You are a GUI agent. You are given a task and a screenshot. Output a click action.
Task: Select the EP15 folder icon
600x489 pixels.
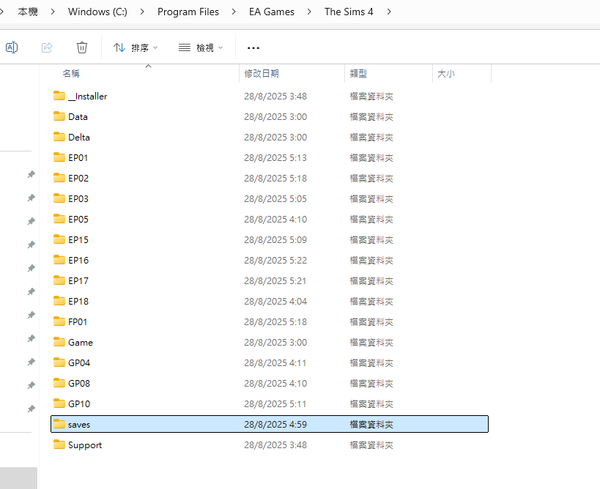59,239
